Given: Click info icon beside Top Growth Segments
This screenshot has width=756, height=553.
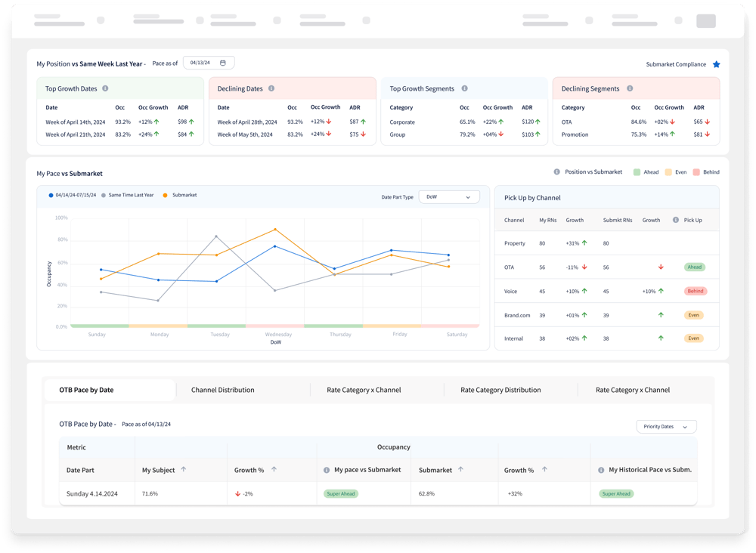Looking at the screenshot, I should click(x=464, y=88).
